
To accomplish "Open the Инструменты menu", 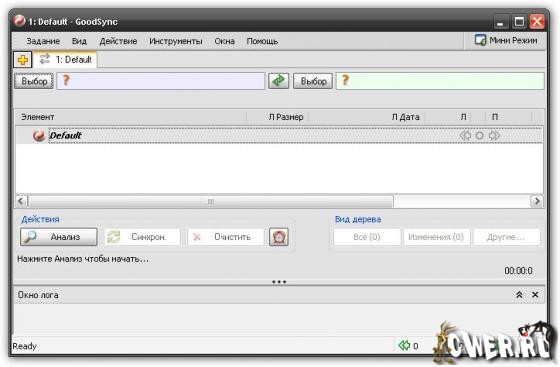I will coord(176,41).
